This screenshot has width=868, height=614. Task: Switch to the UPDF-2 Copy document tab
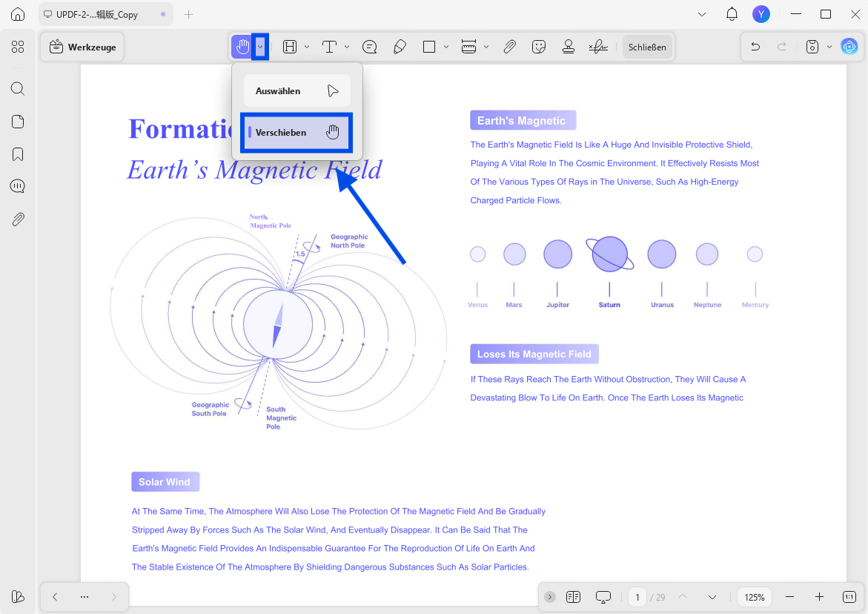(106, 14)
